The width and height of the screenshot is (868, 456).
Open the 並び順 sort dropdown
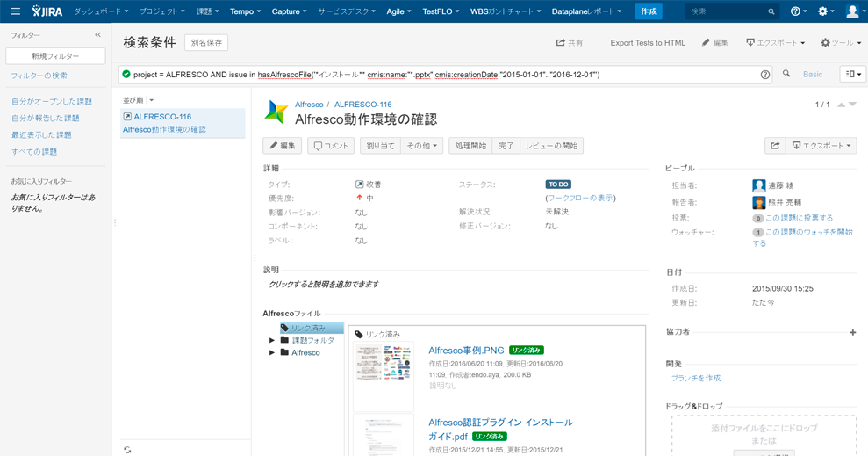click(139, 100)
